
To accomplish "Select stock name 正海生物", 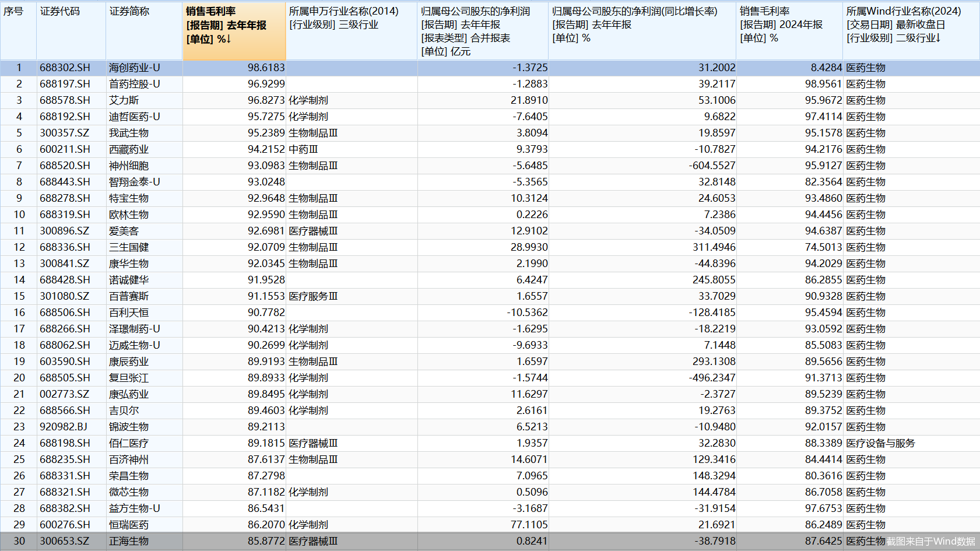I will (129, 541).
